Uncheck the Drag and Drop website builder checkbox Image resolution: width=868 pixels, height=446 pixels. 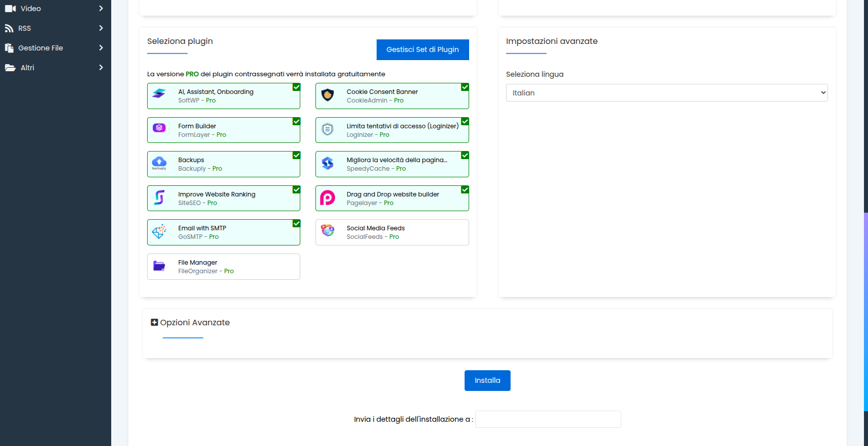pos(465,190)
